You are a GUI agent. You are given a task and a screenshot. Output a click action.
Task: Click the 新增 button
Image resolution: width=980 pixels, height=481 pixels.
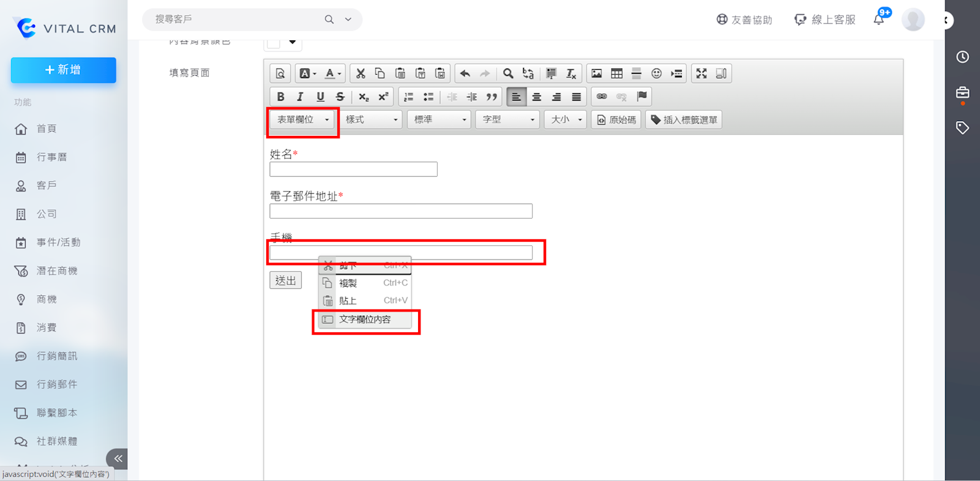(64, 70)
